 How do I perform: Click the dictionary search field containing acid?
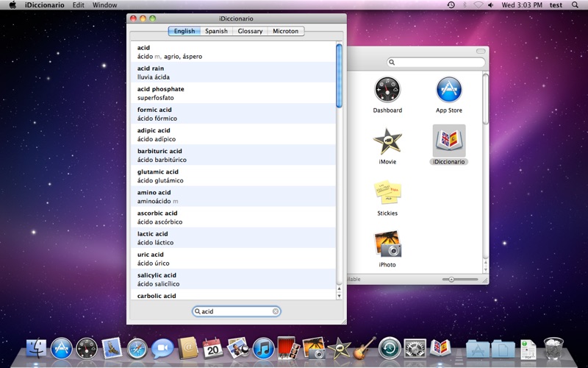click(x=236, y=311)
